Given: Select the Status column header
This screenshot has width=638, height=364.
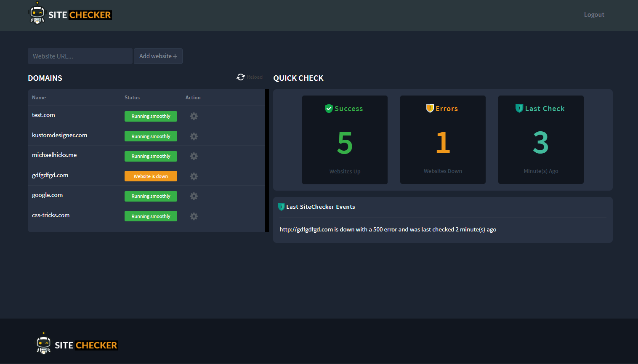Looking at the screenshot, I should click(132, 98).
